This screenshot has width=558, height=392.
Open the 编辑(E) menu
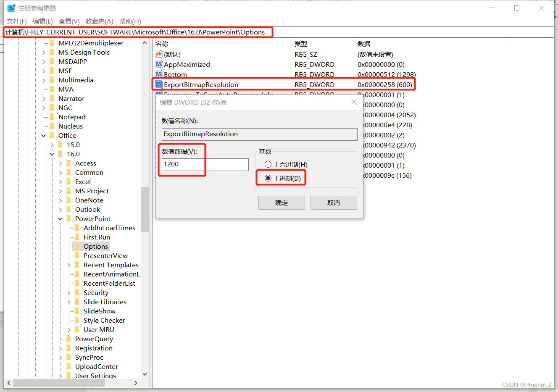(x=43, y=21)
